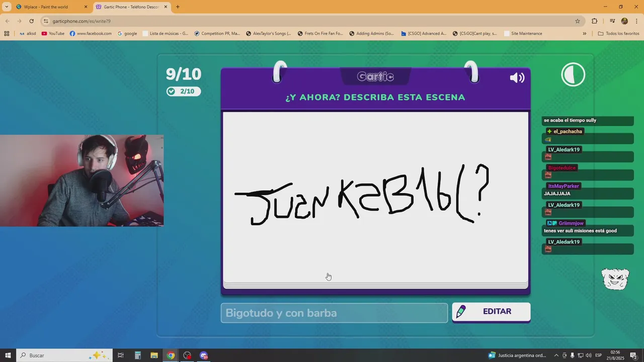Click the bearded mascot face icon
Image resolution: width=644 pixels, height=362 pixels.
(616, 279)
